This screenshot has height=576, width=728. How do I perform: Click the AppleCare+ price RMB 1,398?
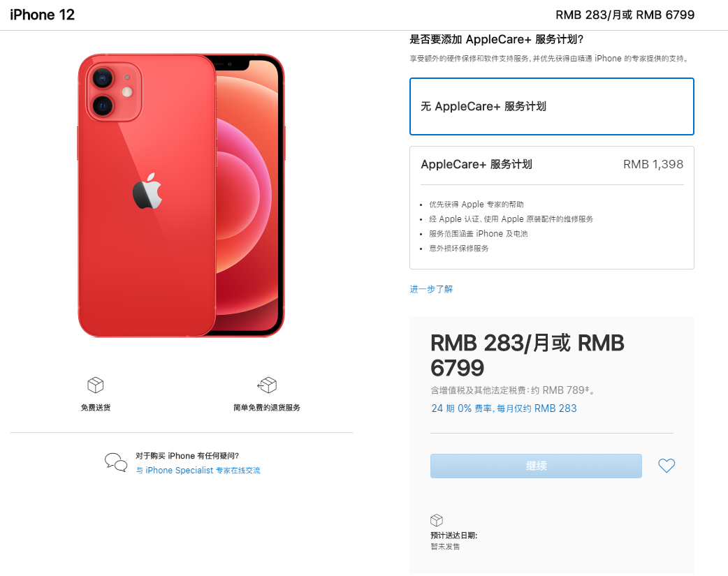click(653, 164)
